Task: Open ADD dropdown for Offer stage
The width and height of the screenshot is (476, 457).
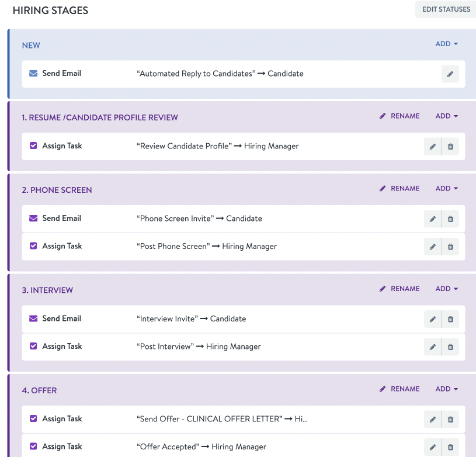Action: [x=447, y=389]
